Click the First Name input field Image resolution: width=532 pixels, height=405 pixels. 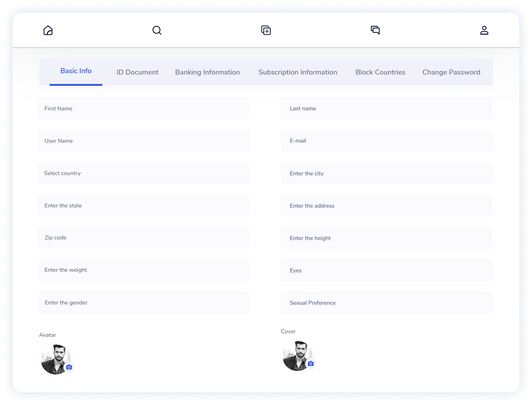pyautogui.click(x=143, y=109)
